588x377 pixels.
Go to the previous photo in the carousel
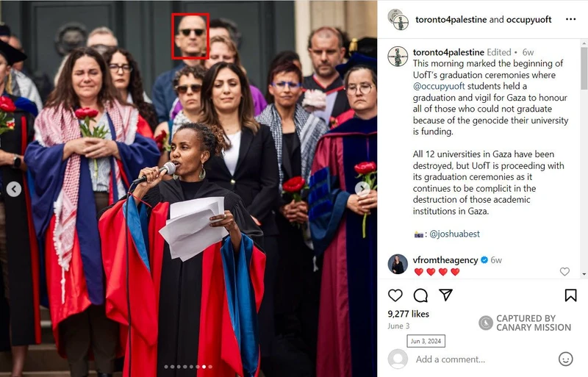(x=14, y=189)
